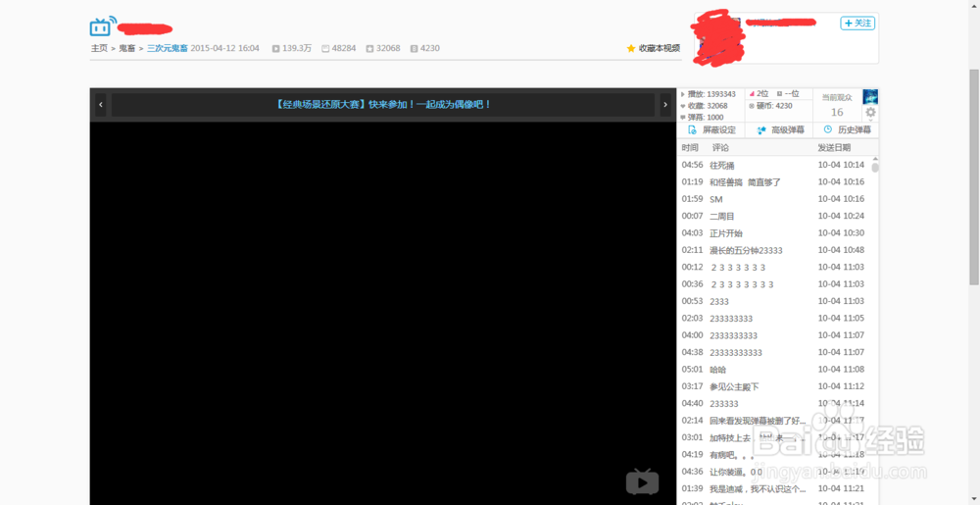Sort danmaku list by 时间 column header
The image size is (980, 505).
click(x=690, y=147)
